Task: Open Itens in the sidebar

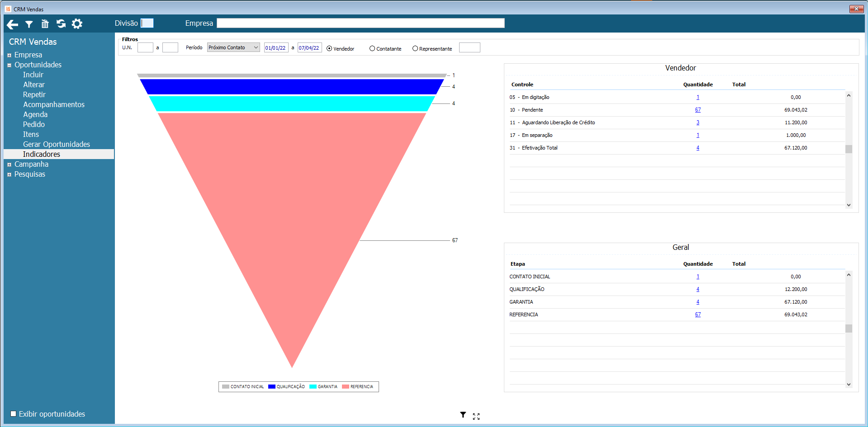Action: click(x=31, y=134)
